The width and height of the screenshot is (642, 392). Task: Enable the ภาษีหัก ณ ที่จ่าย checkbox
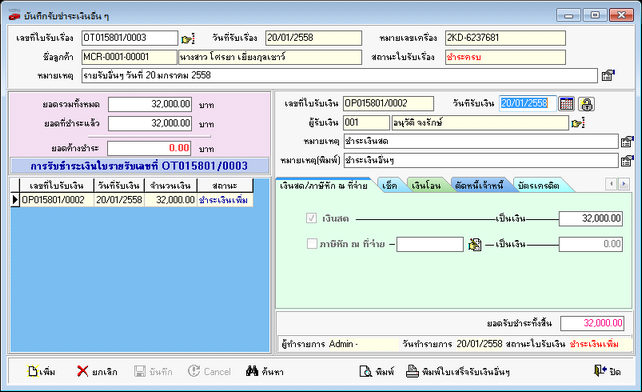(312, 244)
